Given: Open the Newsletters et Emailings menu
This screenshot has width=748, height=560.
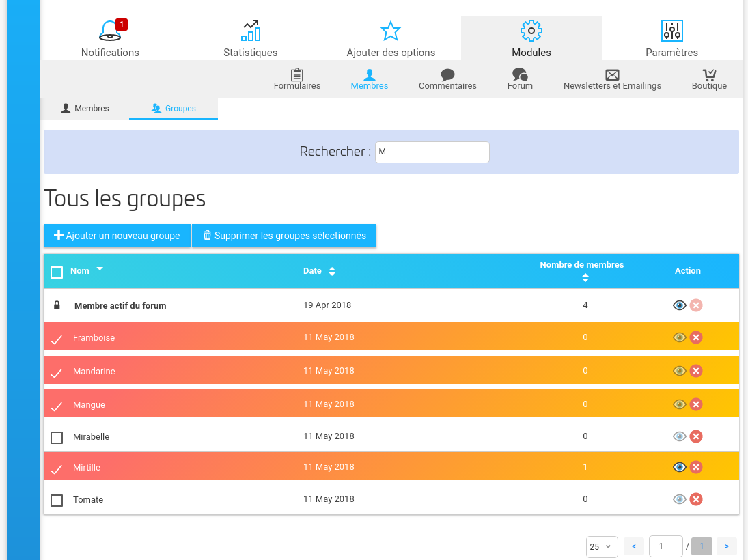Looking at the screenshot, I should 612,79.
